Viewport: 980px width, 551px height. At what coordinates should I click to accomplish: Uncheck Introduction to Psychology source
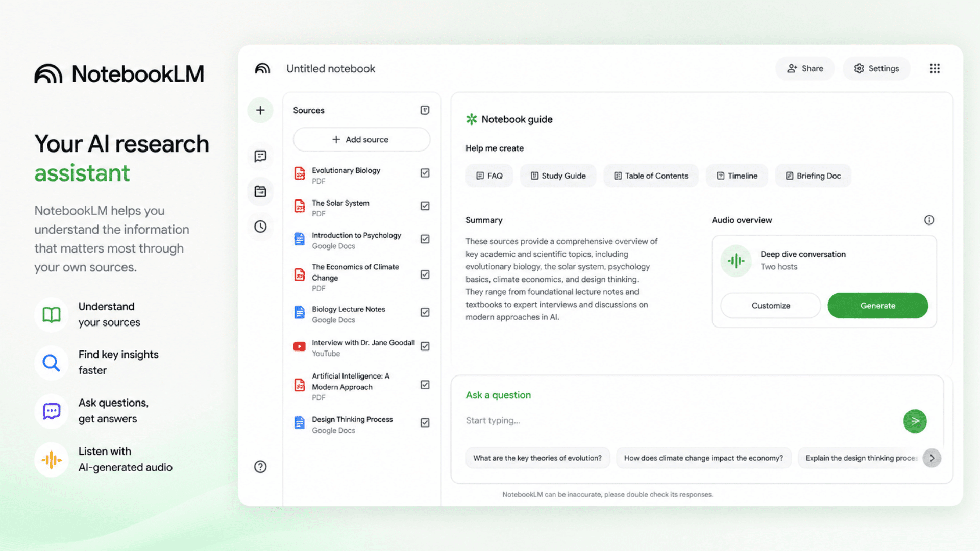tap(425, 239)
